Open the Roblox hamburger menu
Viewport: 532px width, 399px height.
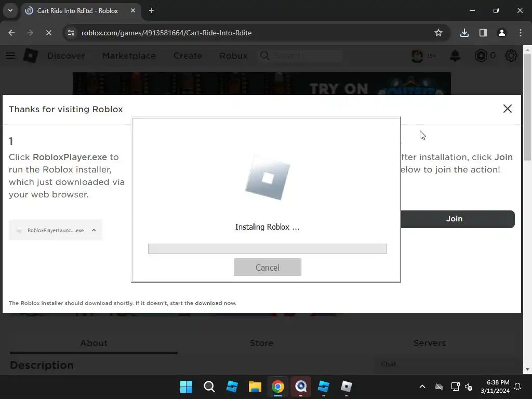pyautogui.click(x=10, y=56)
